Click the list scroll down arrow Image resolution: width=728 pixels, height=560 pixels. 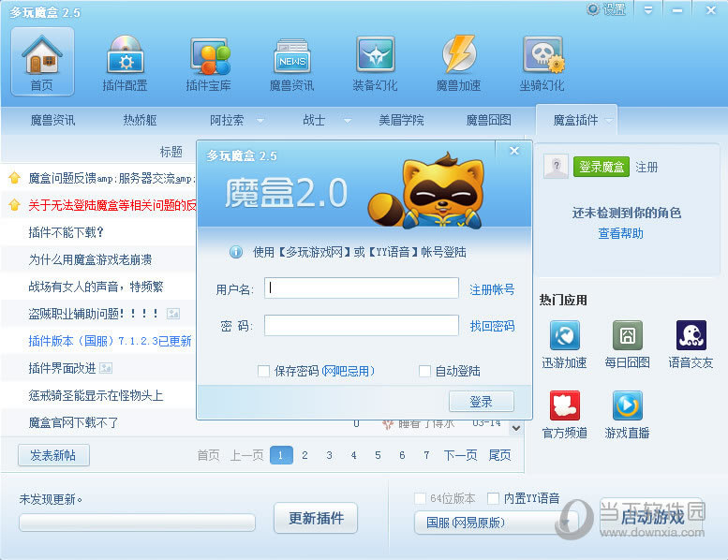pyautogui.click(x=516, y=428)
